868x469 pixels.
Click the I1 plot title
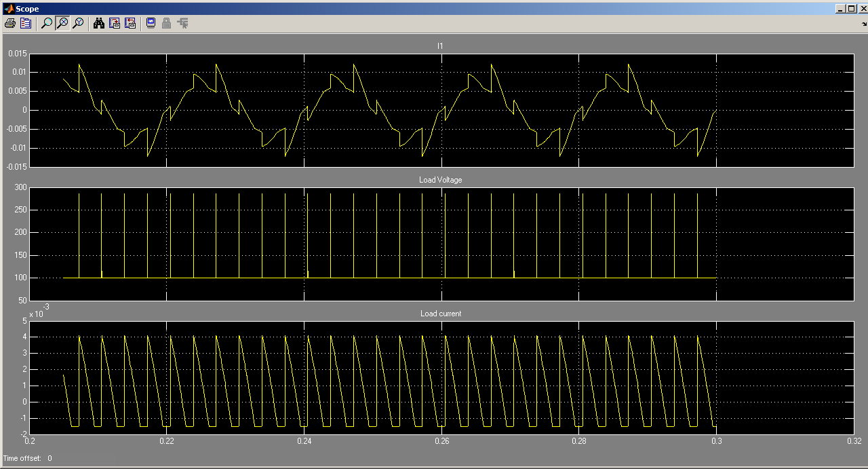coord(440,46)
